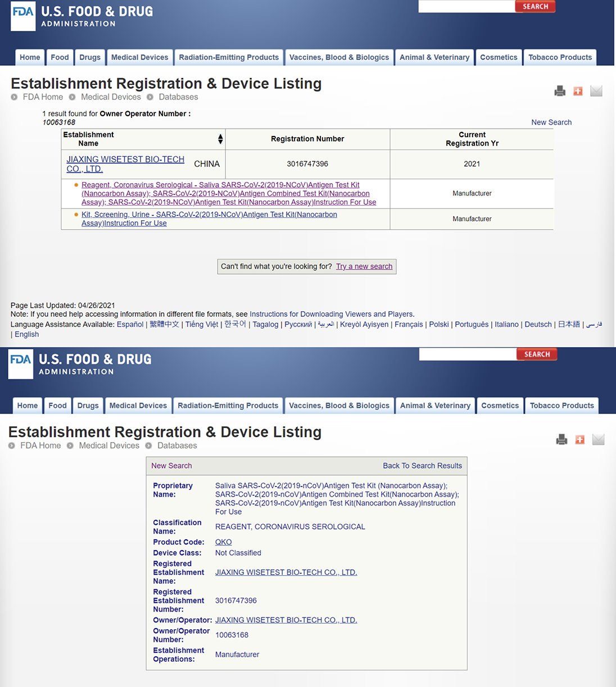This screenshot has width=616, height=687.
Task: Open Databases breadcrumb on the top page
Action: click(x=178, y=97)
